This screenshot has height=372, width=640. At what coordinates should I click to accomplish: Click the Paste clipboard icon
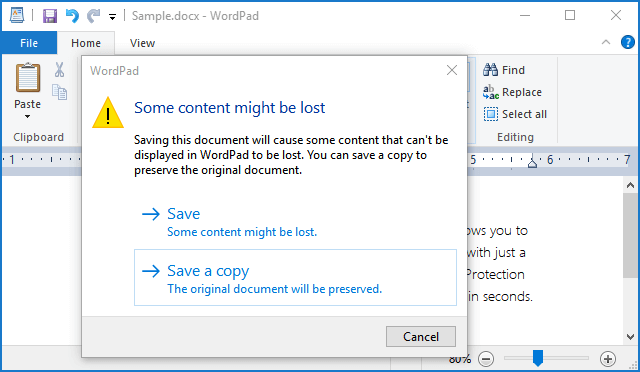click(x=28, y=77)
